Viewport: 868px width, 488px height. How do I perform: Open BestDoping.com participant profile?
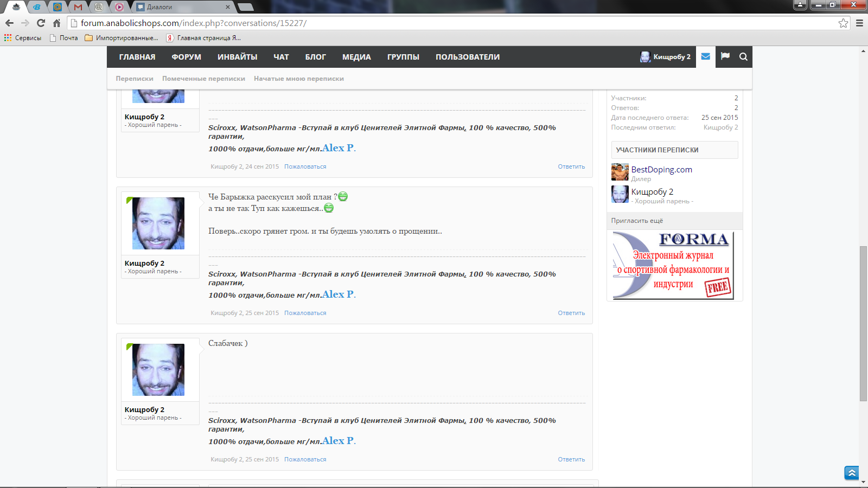click(661, 170)
